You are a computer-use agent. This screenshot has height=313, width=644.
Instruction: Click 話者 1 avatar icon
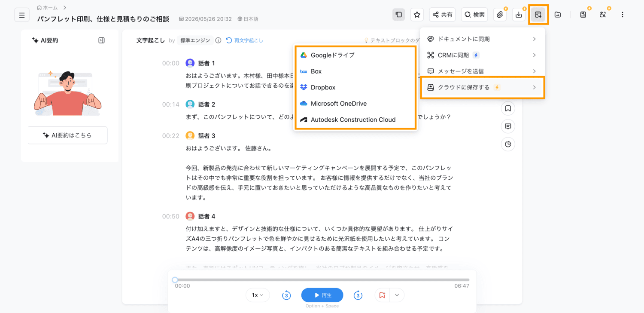click(190, 63)
